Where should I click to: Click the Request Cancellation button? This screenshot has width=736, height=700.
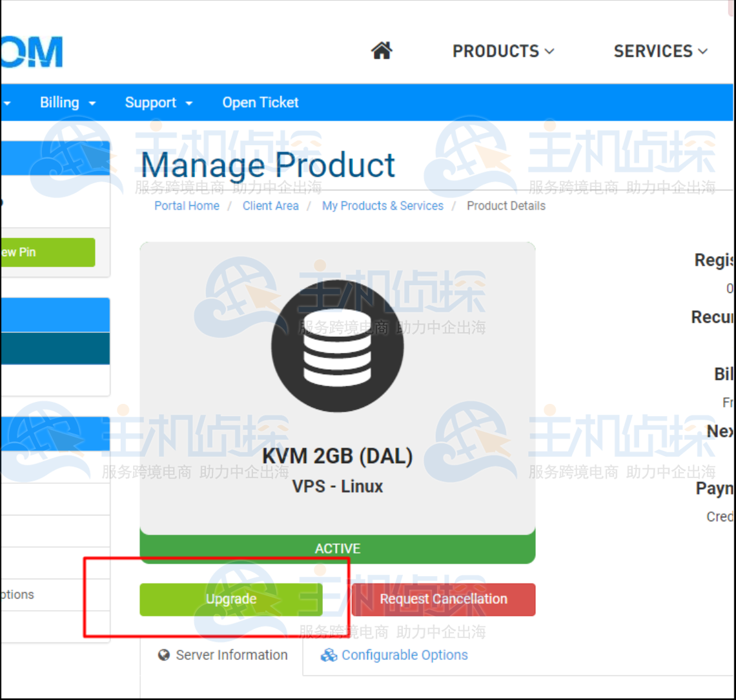[x=444, y=599]
